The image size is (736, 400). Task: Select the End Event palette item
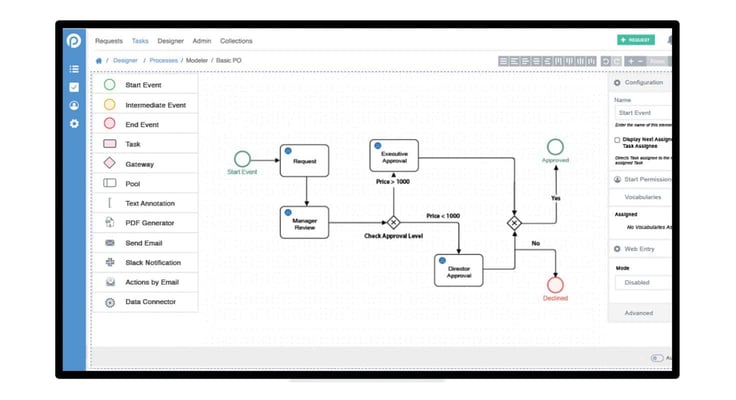pos(146,124)
